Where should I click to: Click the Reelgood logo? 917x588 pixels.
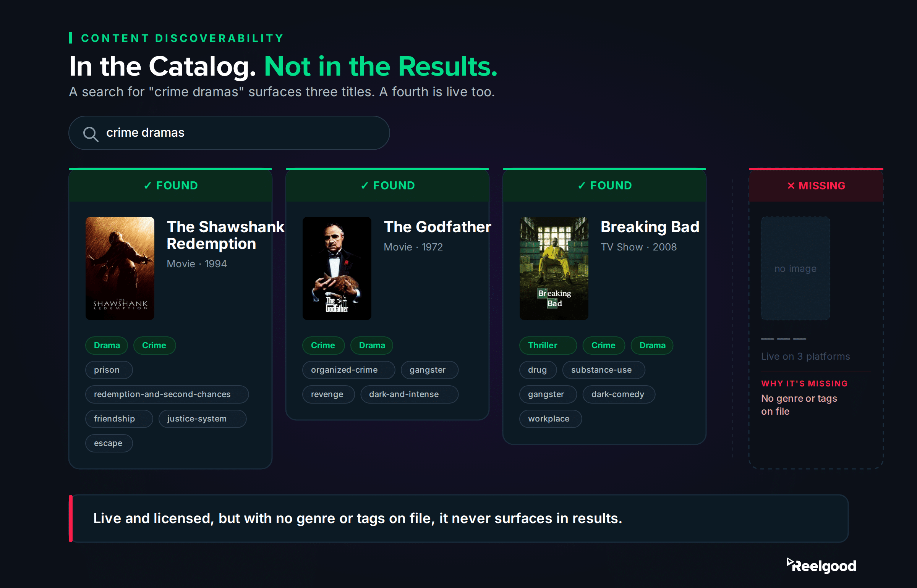pos(821,565)
